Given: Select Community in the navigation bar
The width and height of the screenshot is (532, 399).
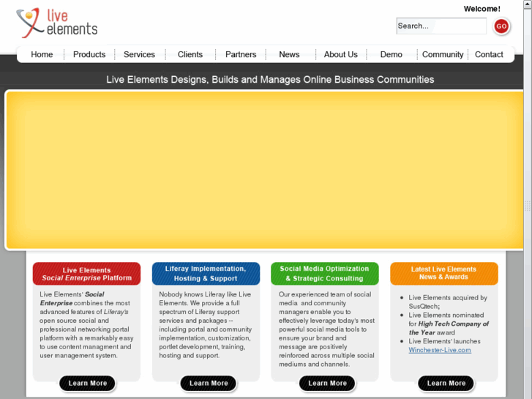Looking at the screenshot, I should (x=443, y=54).
